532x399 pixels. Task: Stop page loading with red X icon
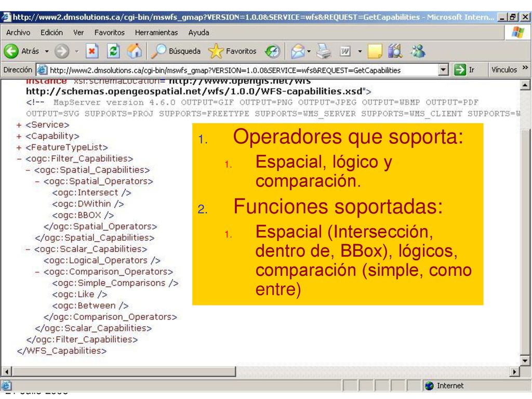[91, 51]
